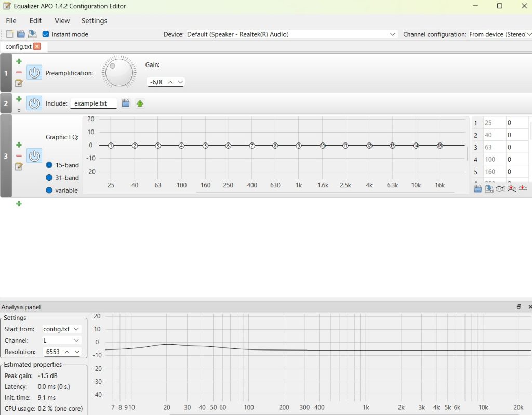
Task: Disable the Instant mode checkbox
Action: pos(46,34)
